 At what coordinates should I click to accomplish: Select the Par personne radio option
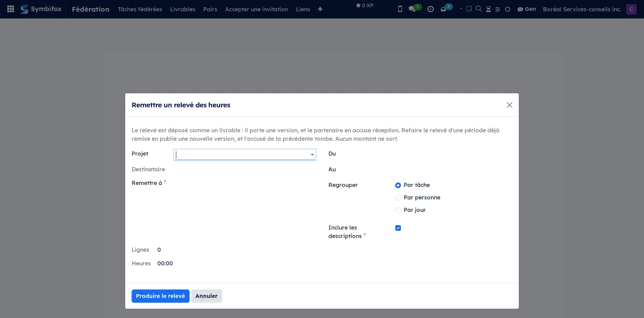[x=398, y=198]
